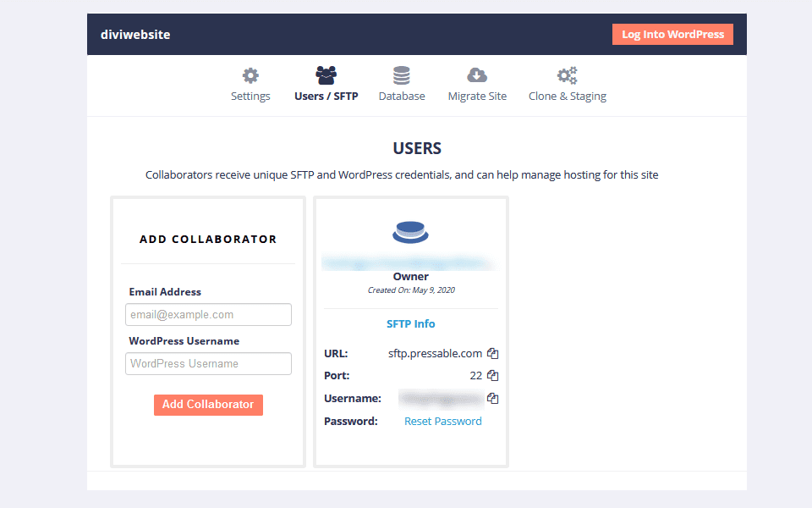
Task: Open the SFTP Info link
Action: (410, 323)
